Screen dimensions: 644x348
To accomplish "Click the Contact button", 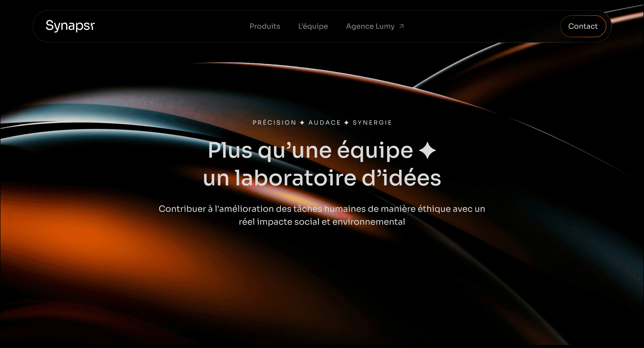I will point(583,26).
